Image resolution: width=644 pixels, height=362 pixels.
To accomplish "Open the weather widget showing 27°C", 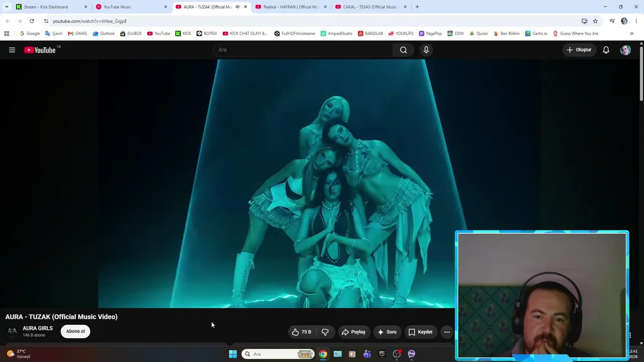I will point(19,354).
